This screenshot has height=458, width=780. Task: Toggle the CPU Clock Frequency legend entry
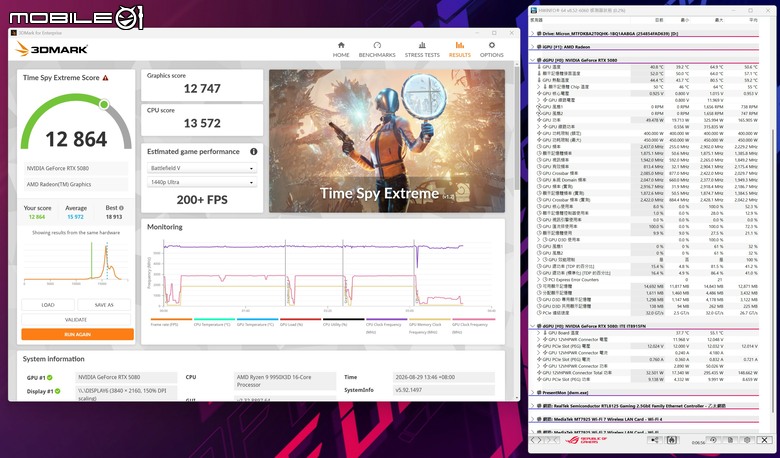387,325
